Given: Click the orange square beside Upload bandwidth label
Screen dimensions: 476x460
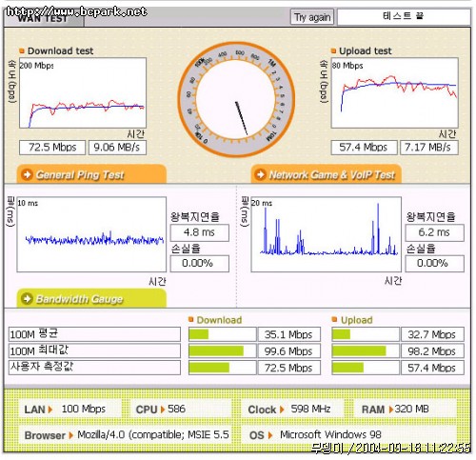Looking at the screenshot, I should point(334,319).
